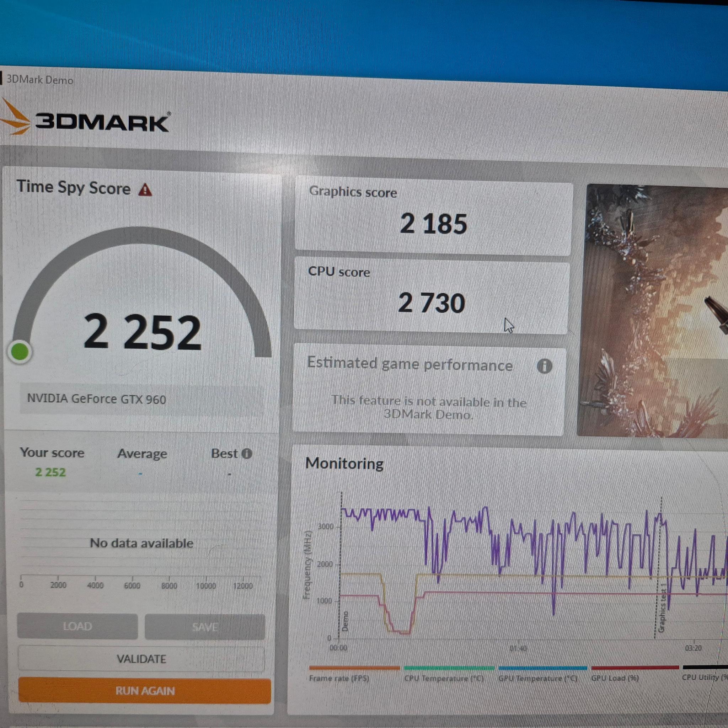Click the Average column label
The height and width of the screenshot is (728, 728).
(x=142, y=454)
